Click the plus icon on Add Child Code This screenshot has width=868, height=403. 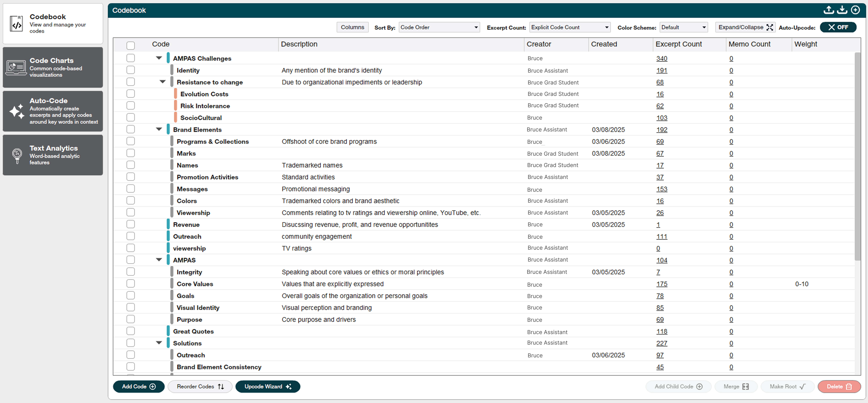point(700,386)
